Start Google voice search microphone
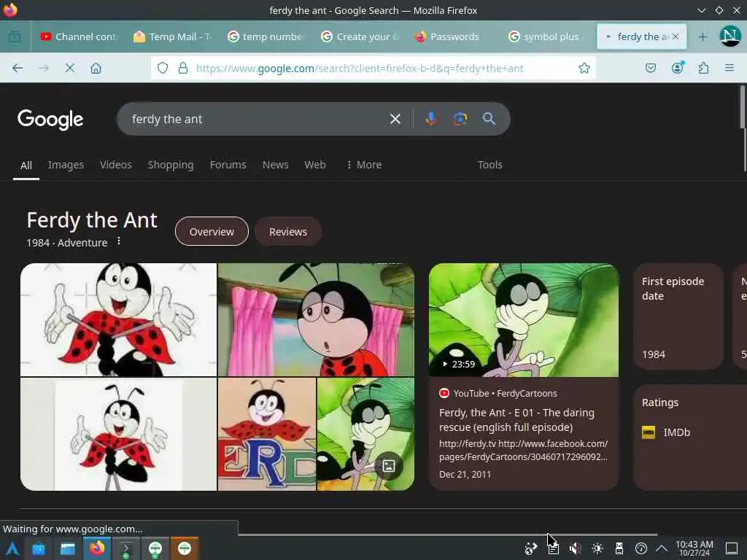 [x=430, y=119]
